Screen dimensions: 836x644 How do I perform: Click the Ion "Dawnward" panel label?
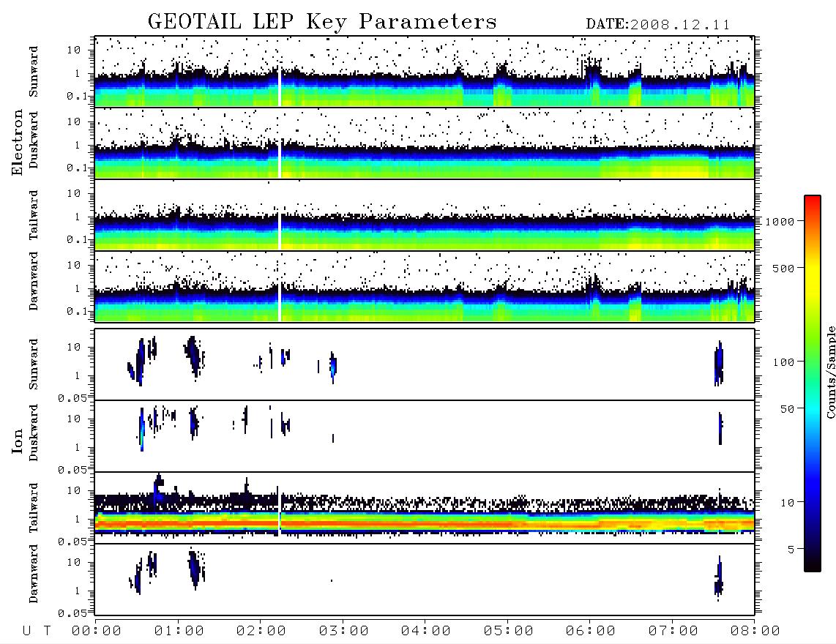point(34,574)
